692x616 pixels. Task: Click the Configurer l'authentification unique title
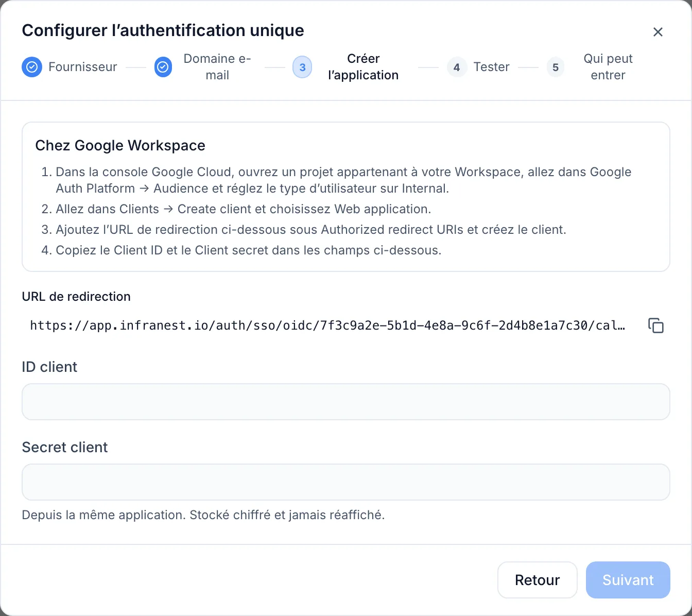pyautogui.click(x=163, y=30)
